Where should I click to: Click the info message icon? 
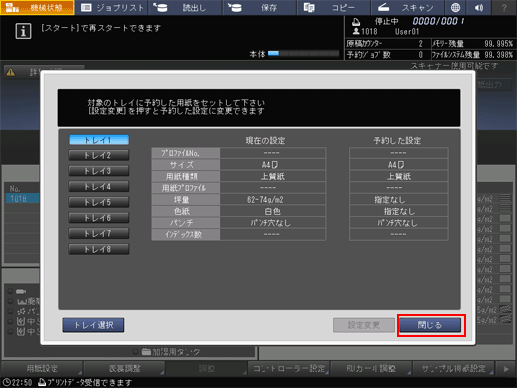coord(23,31)
